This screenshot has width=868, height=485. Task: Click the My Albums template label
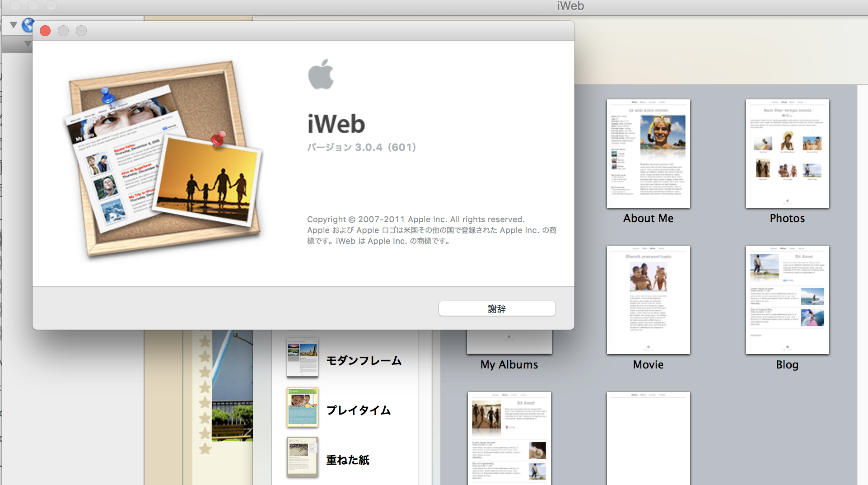click(x=509, y=364)
